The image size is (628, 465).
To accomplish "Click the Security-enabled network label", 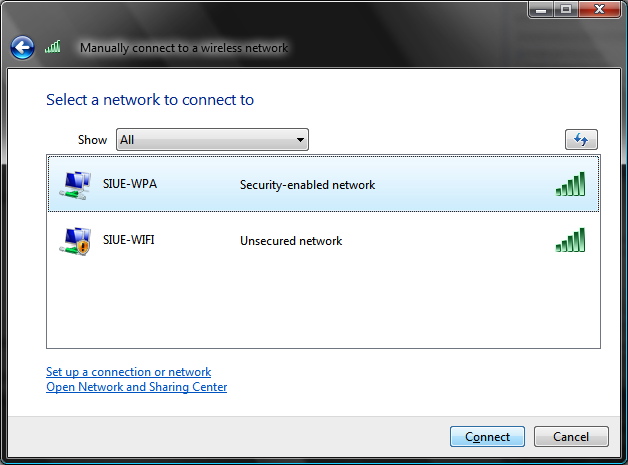I will click(x=307, y=185).
